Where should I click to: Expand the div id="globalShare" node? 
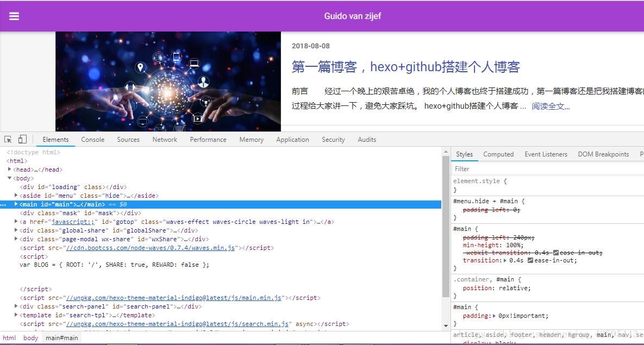coord(16,230)
